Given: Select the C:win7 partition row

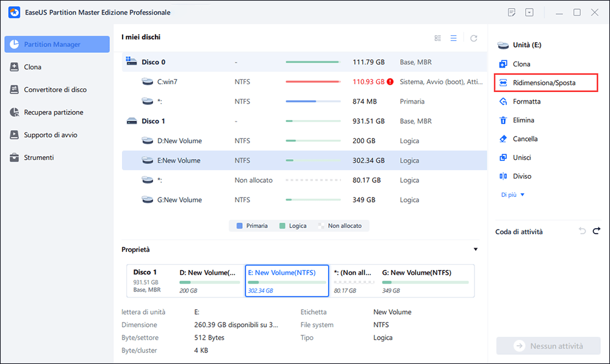Looking at the screenshot, I should 304,82.
